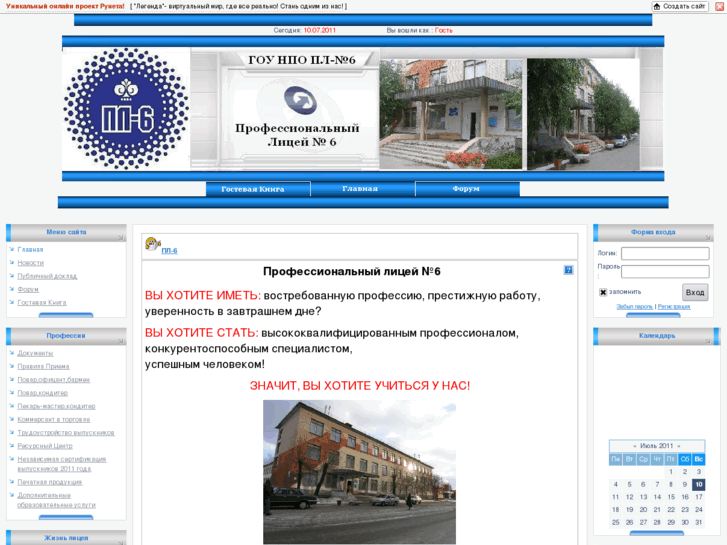Open Гостевая Книга in top navigation

(x=258, y=189)
